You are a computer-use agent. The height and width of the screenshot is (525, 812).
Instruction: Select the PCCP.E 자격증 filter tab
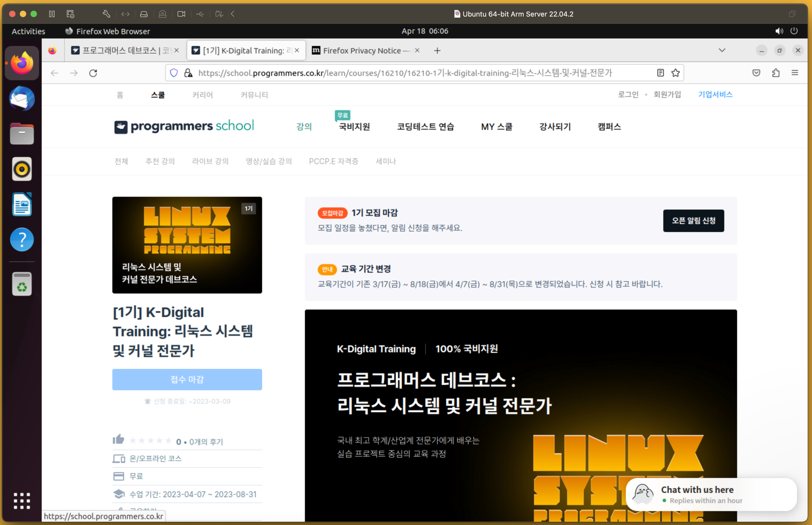point(334,161)
